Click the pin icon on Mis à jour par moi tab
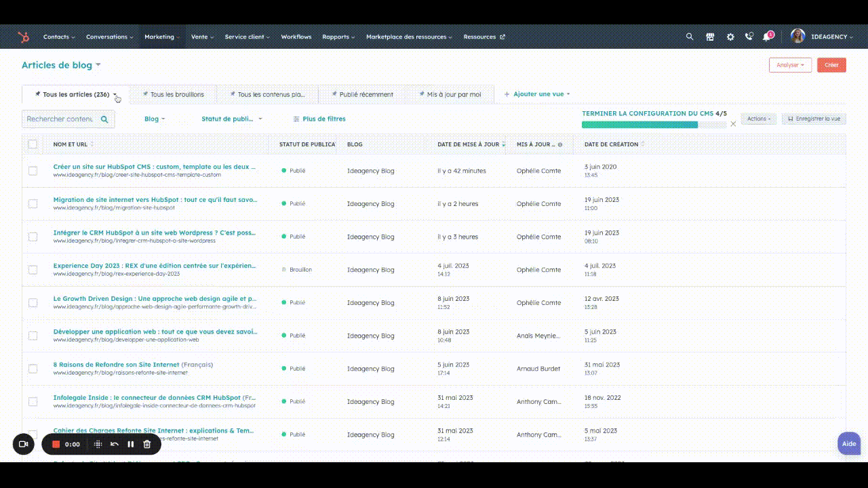 [422, 94]
